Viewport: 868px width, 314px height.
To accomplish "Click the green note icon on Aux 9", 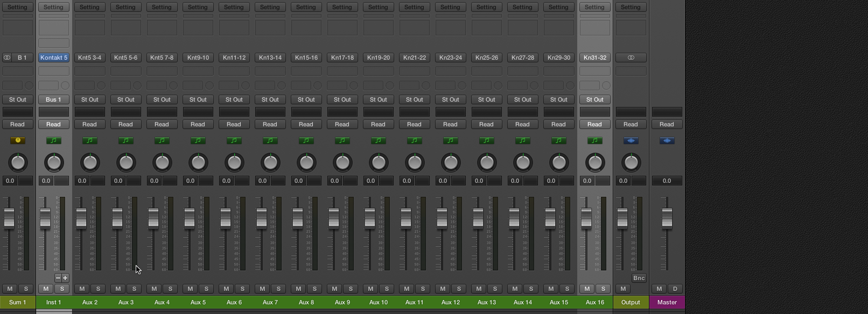I will pos(342,141).
